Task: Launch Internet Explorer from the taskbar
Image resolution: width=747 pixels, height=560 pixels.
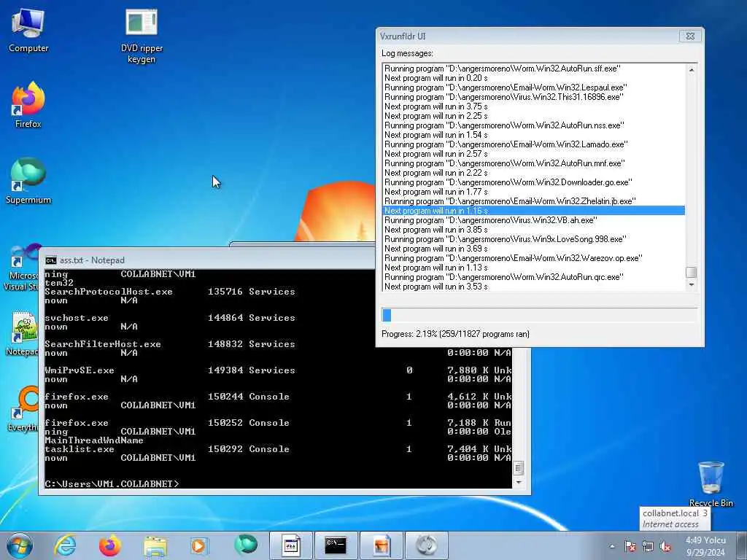Action: coord(65,545)
